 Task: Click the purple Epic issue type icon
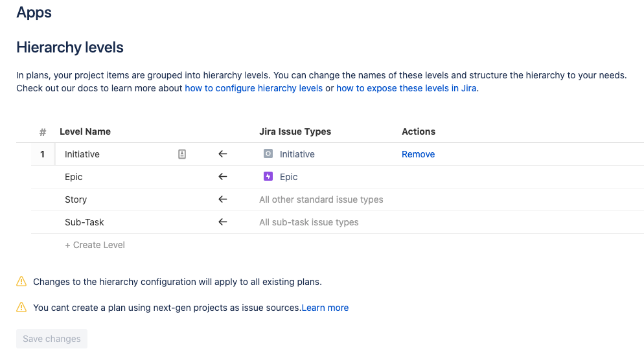pos(268,176)
